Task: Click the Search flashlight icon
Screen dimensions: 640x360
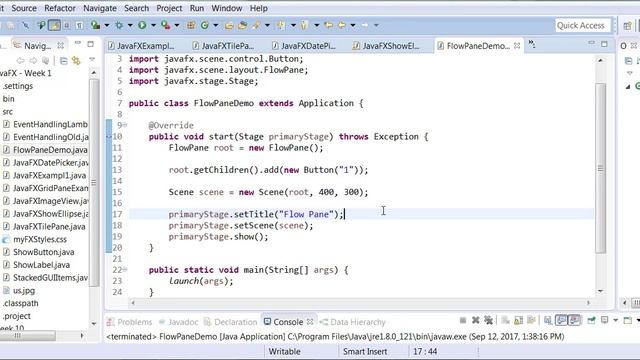Action: pos(256,25)
